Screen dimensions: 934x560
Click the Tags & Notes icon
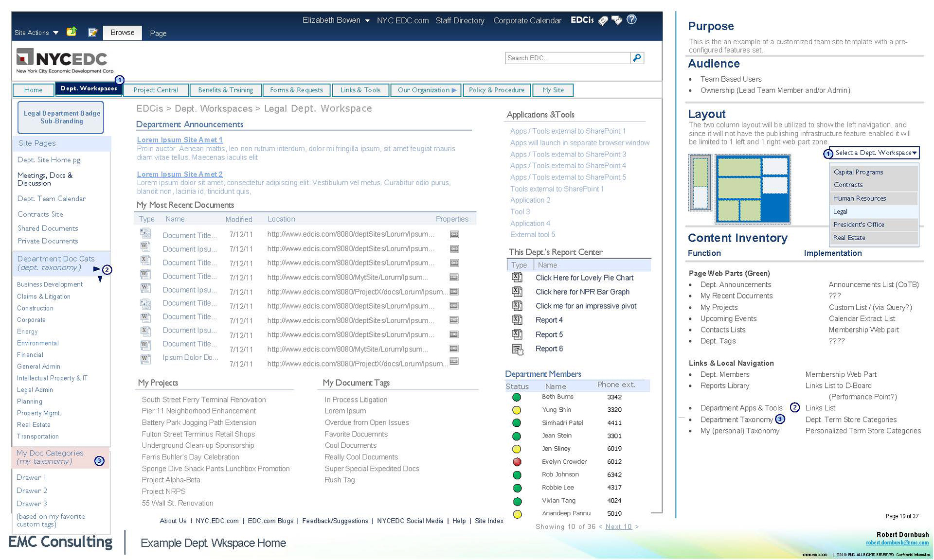click(x=617, y=20)
